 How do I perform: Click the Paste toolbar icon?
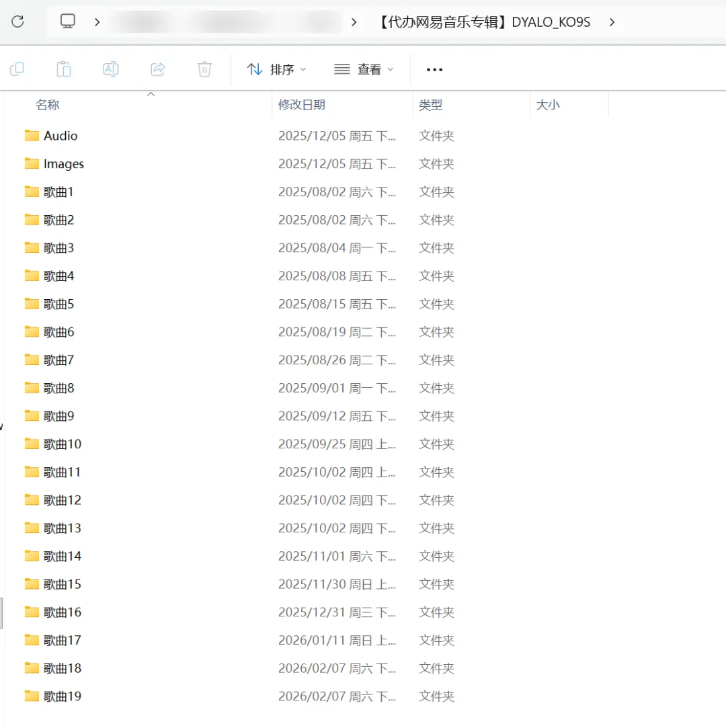[64, 69]
